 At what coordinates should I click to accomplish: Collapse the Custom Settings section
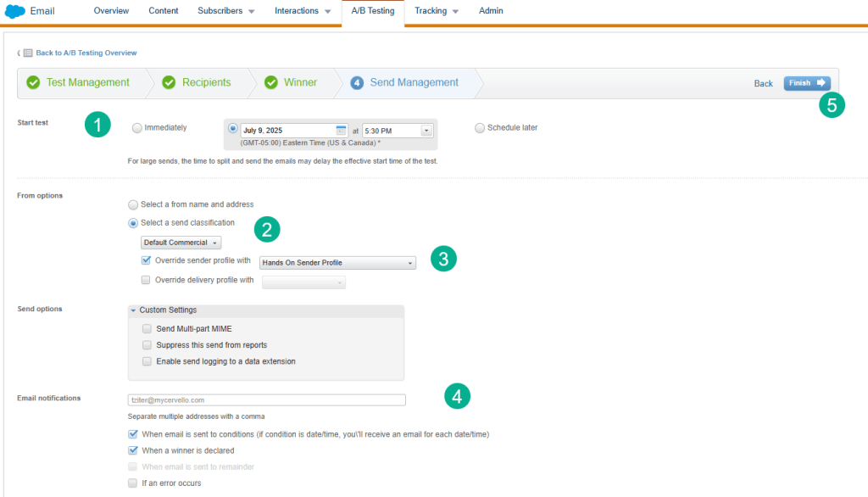pos(134,310)
